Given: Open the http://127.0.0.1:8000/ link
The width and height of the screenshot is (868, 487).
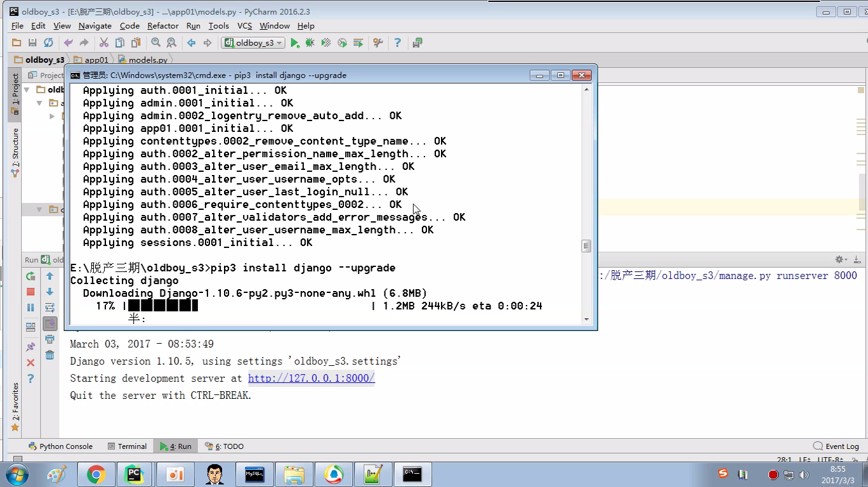Looking at the screenshot, I should [311, 378].
